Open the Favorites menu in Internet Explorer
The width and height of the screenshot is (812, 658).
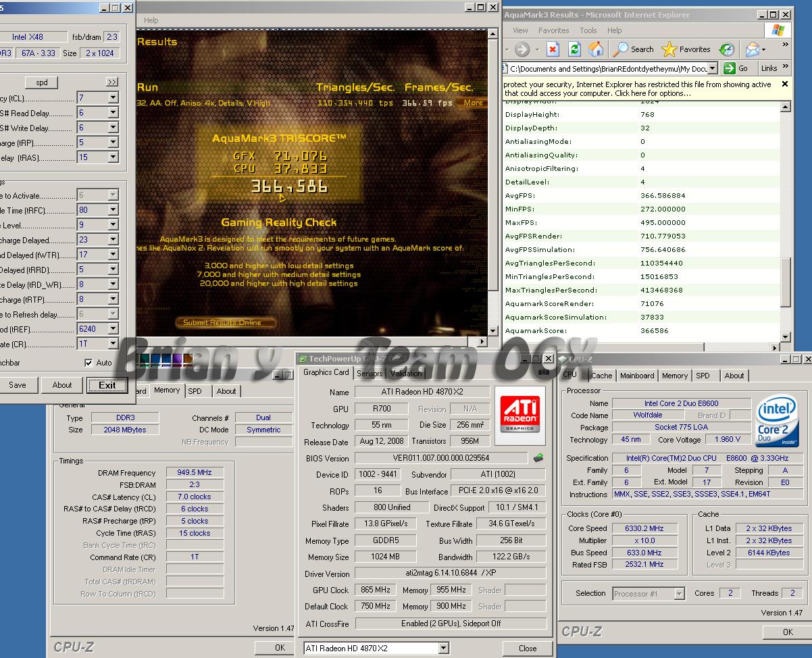click(x=553, y=30)
